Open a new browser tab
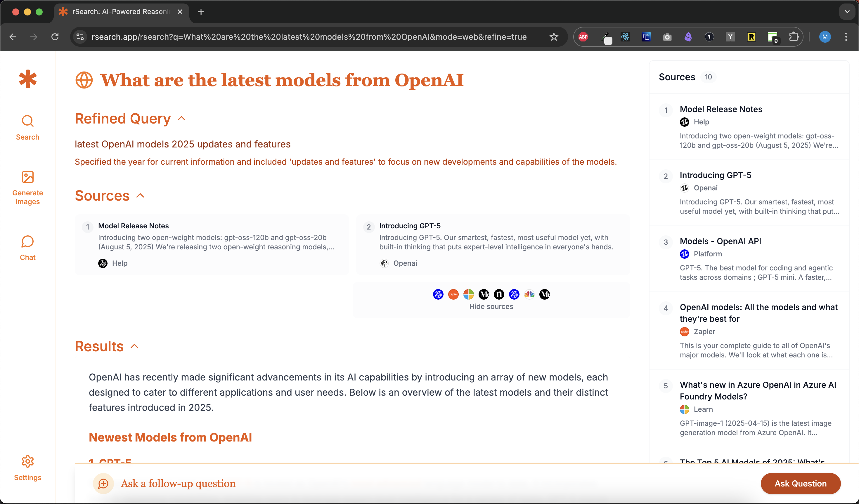This screenshot has width=859, height=504. click(x=201, y=12)
